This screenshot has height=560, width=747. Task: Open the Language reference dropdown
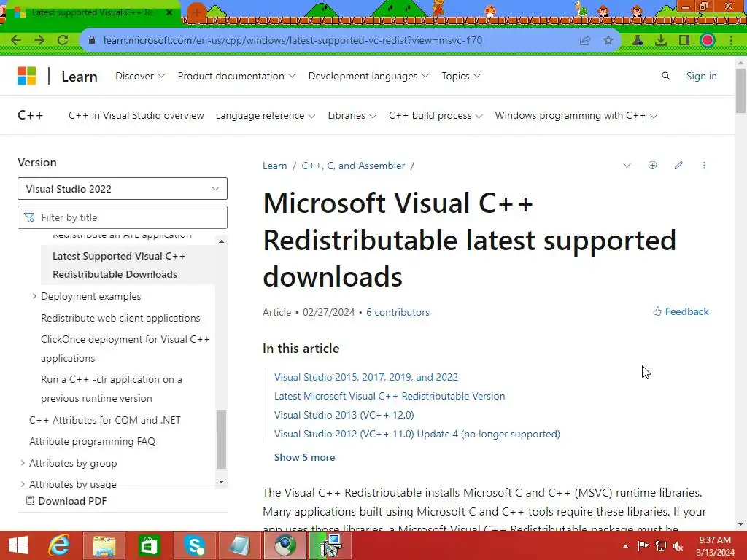pyautogui.click(x=265, y=115)
